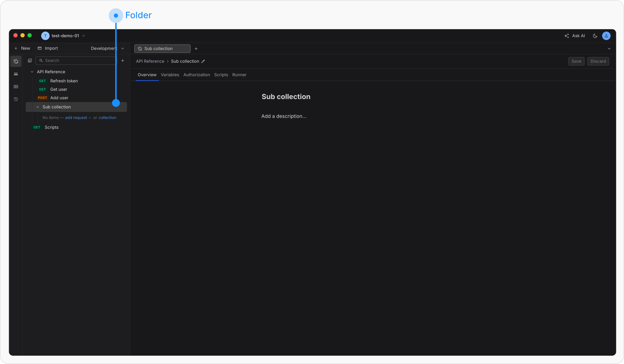Toggle dark mode with the moon icon
The width and height of the screenshot is (624, 364).
(x=595, y=36)
